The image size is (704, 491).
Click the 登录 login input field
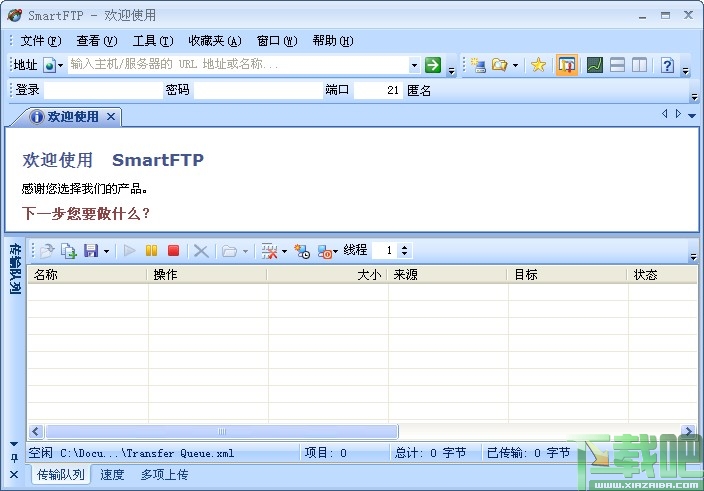click(x=103, y=90)
